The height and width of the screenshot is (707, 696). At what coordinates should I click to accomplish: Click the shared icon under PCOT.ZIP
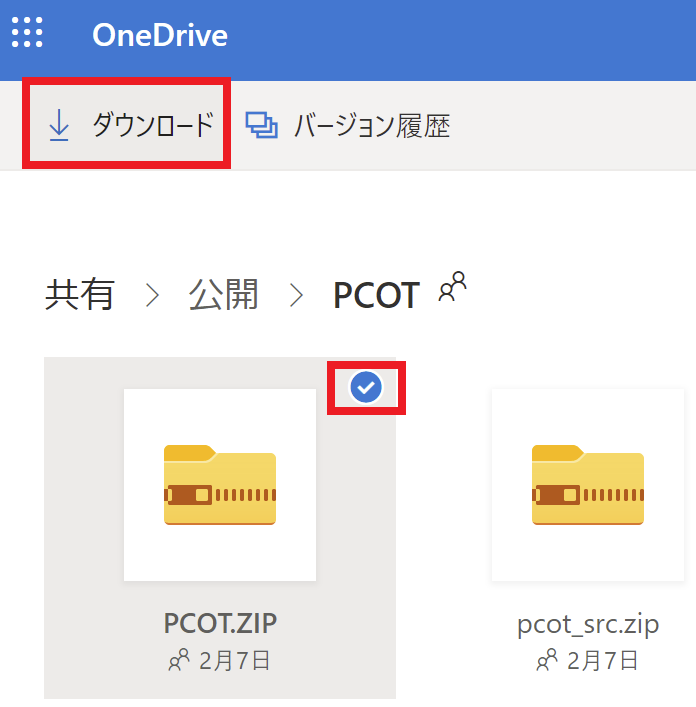(x=179, y=660)
